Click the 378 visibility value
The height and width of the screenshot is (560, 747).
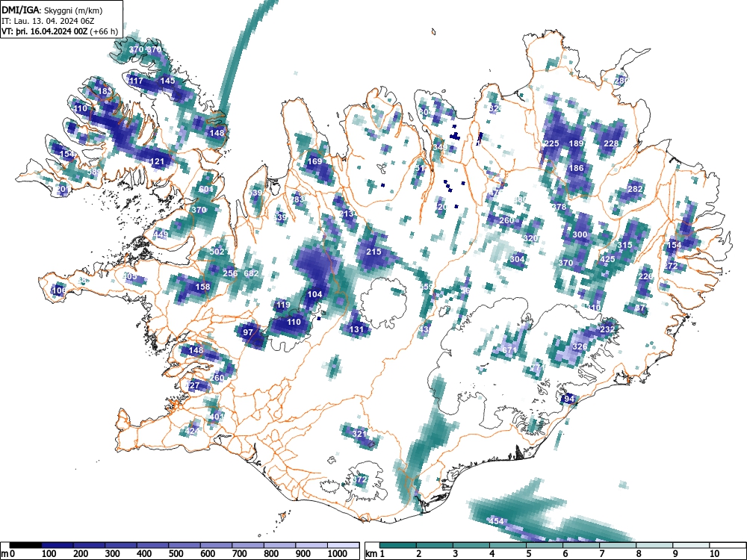[559, 207]
